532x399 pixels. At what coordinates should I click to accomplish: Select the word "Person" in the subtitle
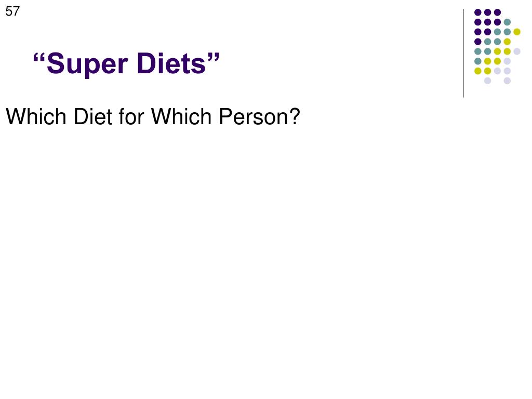[252, 117]
